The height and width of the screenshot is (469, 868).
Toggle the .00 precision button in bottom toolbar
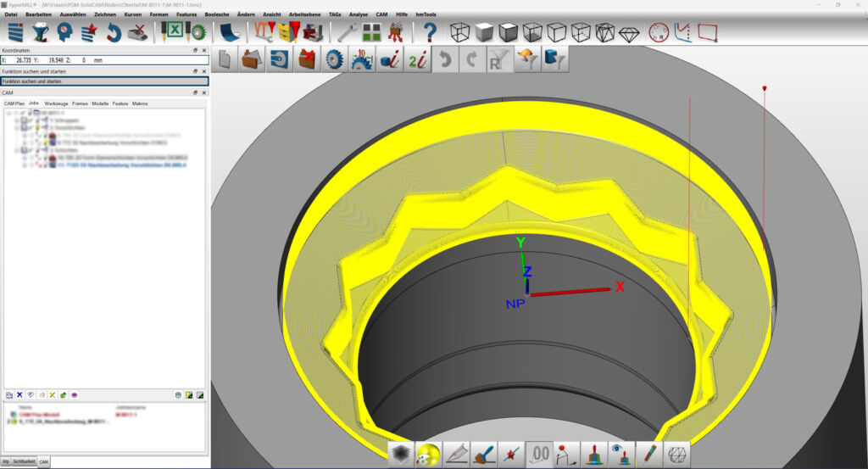point(539,455)
